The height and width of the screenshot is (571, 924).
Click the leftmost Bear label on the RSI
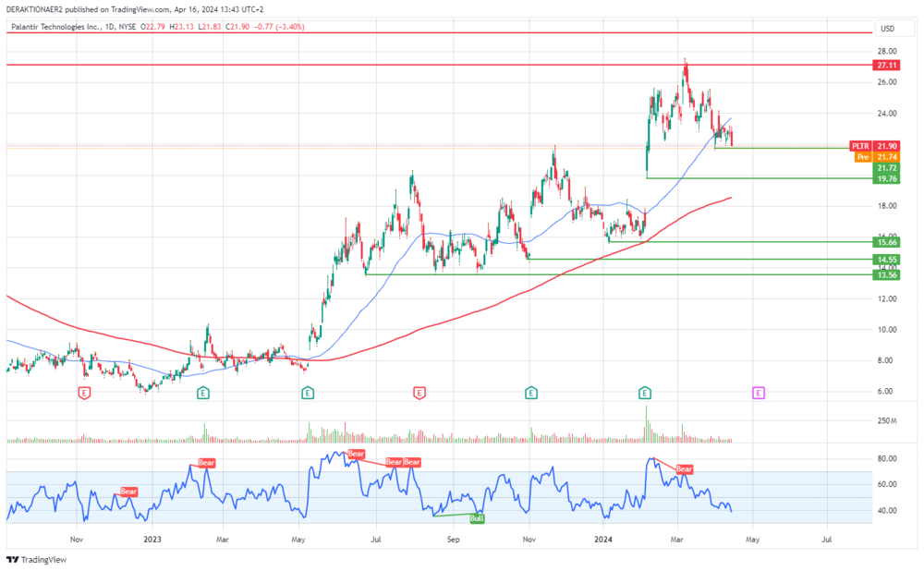pyautogui.click(x=128, y=492)
